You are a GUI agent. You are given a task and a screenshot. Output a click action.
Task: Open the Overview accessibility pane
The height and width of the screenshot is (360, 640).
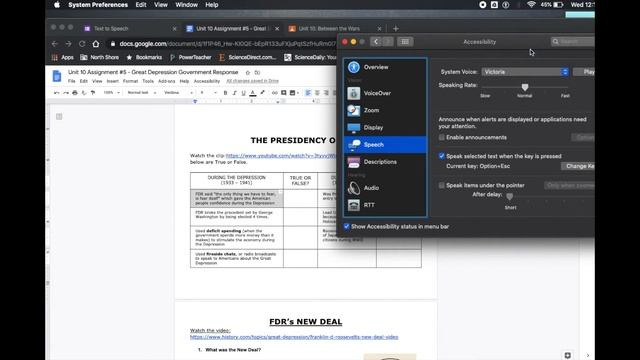click(x=385, y=67)
